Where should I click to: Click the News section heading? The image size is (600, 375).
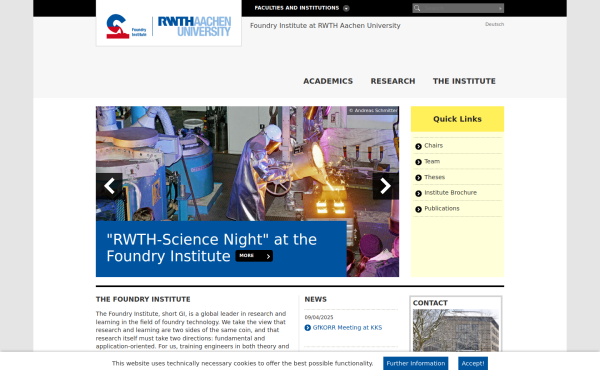click(316, 299)
